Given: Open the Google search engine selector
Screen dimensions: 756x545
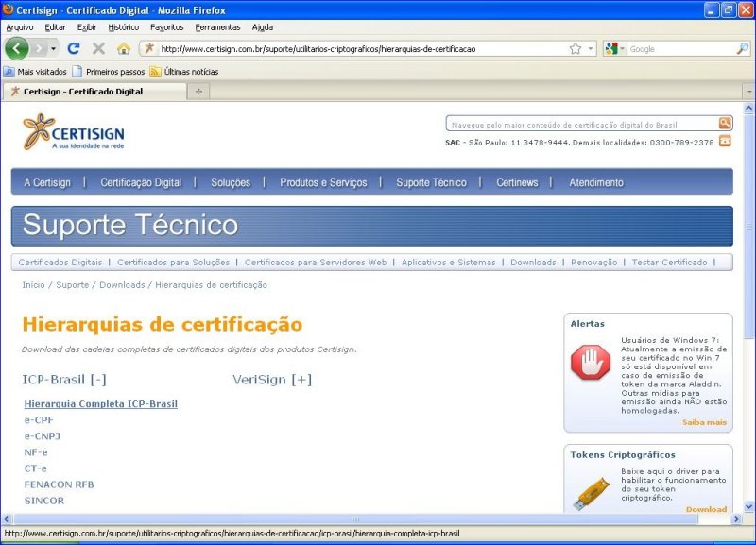Looking at the screenshot, I should pyautogui.click(x=615, y=48).
